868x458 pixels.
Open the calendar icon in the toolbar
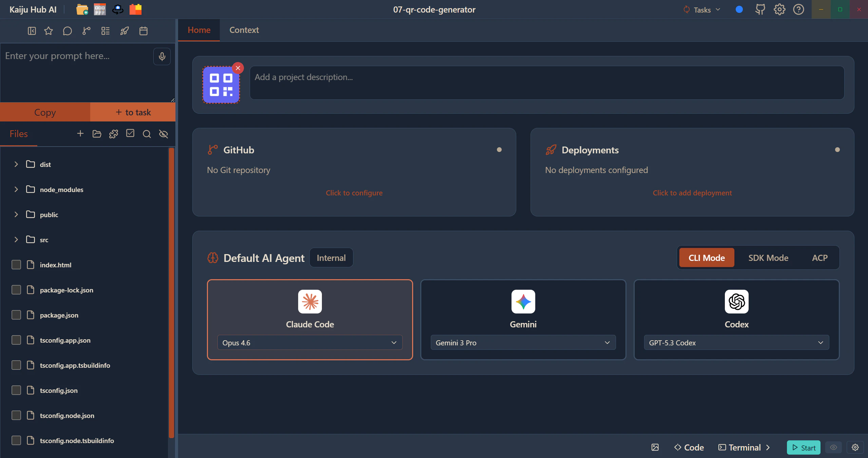pos(143,31)
